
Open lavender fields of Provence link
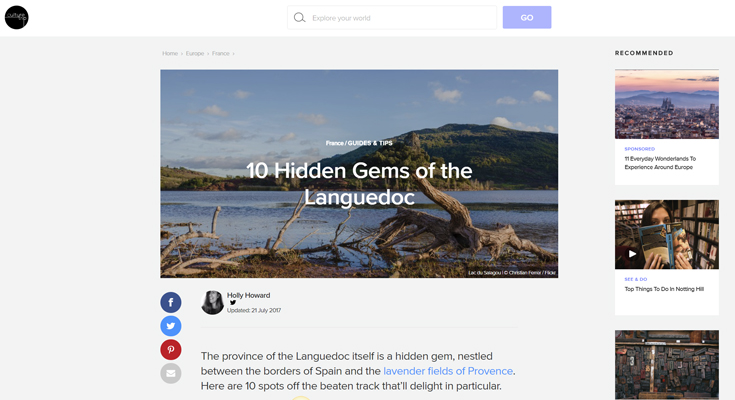(x=448, y=371)
